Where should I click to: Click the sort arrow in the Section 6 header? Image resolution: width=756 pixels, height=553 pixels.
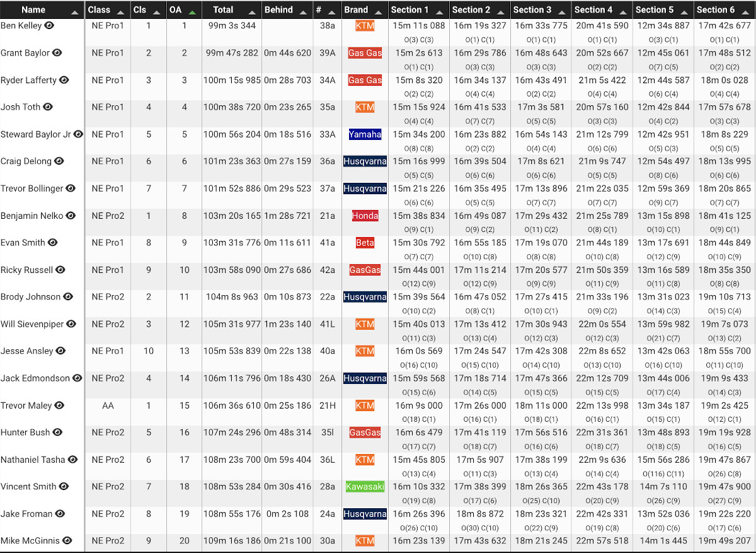click(x=744, y=13)
